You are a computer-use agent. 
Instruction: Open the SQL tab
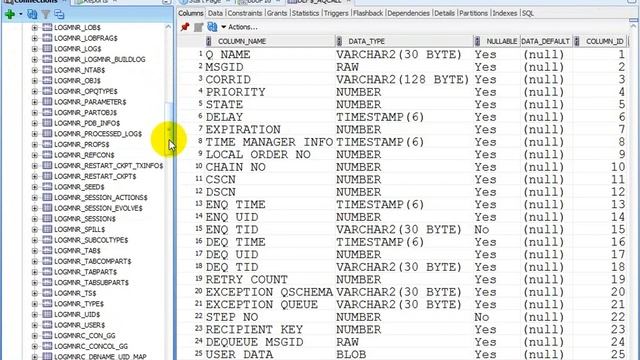pyautogui.click(x=528, y=13)
